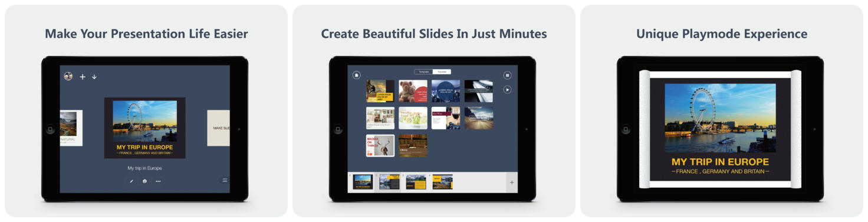Select the deer antler template
The width and height of the screenshot is (868, 222).
tap(380, 145)
